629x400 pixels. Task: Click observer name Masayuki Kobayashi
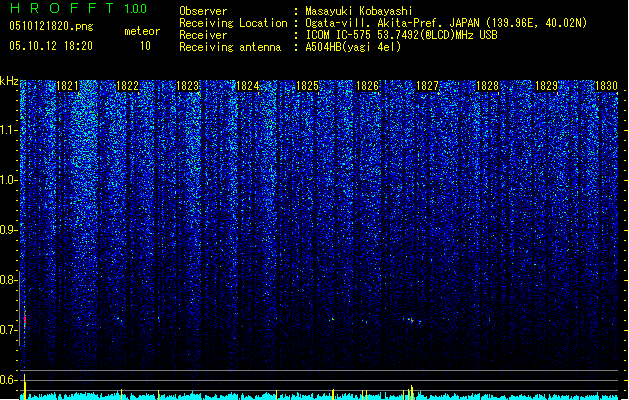click(x=359, y=11)
